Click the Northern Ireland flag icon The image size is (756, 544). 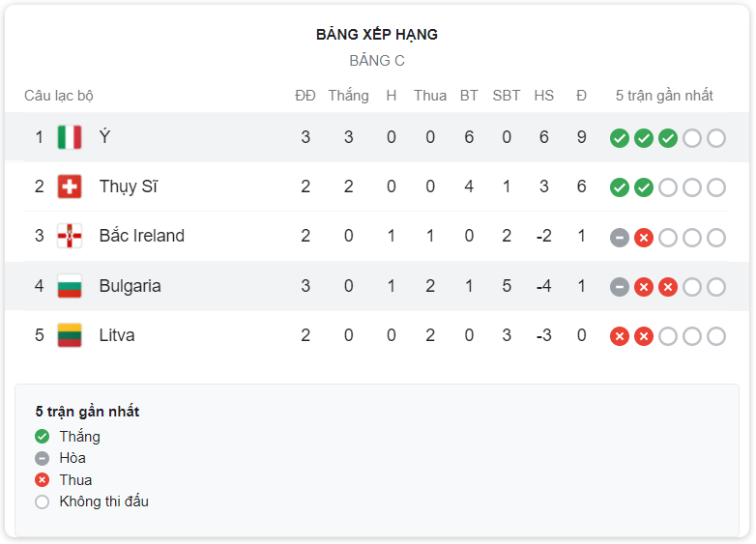point(70,236)
